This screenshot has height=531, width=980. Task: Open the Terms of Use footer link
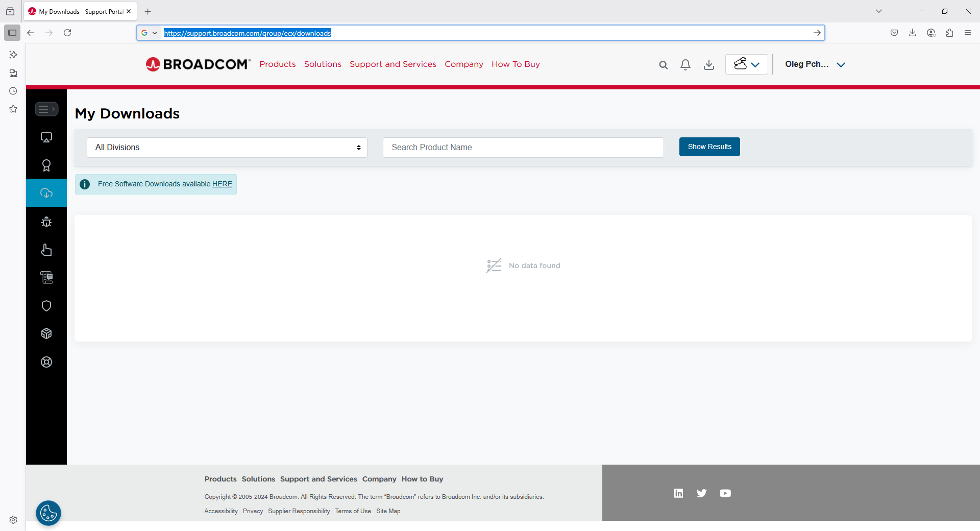[353, 511]
